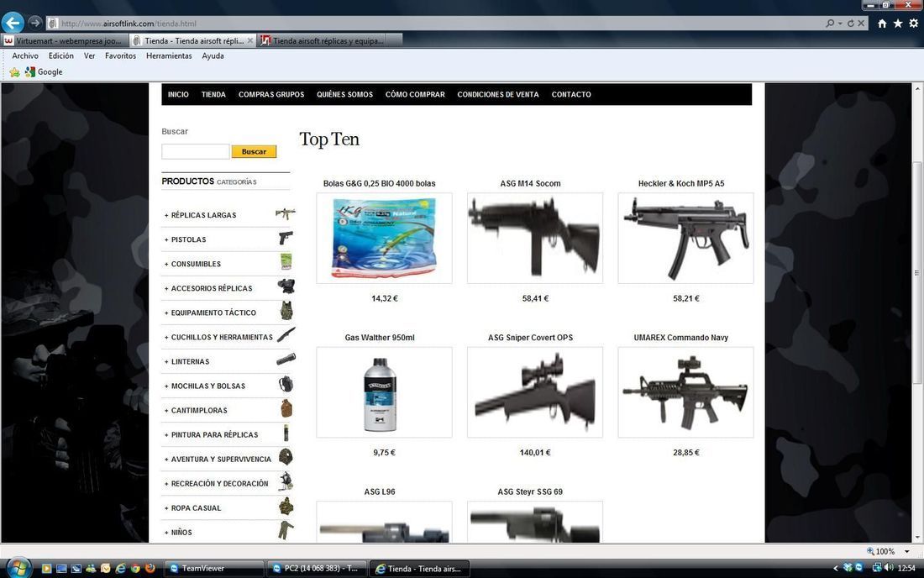Image resolution: width=924 pixels, height=578 pixels.
Task: Open the Archivo browser menu
Action: click(x=25, y=56)
